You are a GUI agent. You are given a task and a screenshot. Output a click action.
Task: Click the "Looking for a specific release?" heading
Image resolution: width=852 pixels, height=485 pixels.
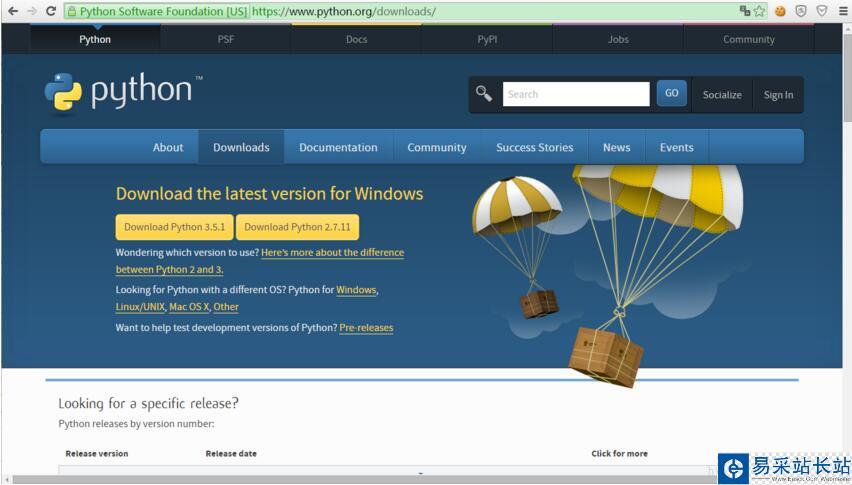pyautogui.click(x=148, y=404)
